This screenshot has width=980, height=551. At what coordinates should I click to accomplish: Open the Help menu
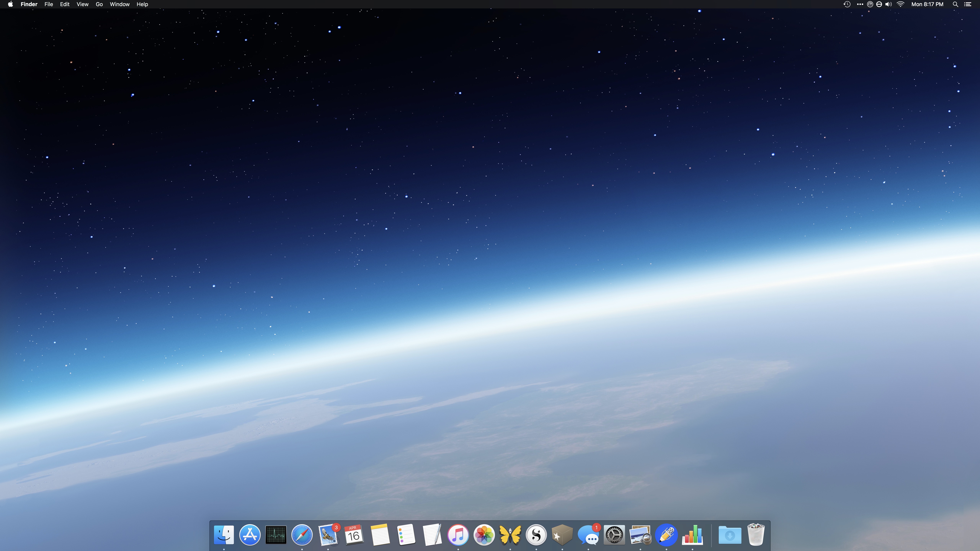pos(142,4)
